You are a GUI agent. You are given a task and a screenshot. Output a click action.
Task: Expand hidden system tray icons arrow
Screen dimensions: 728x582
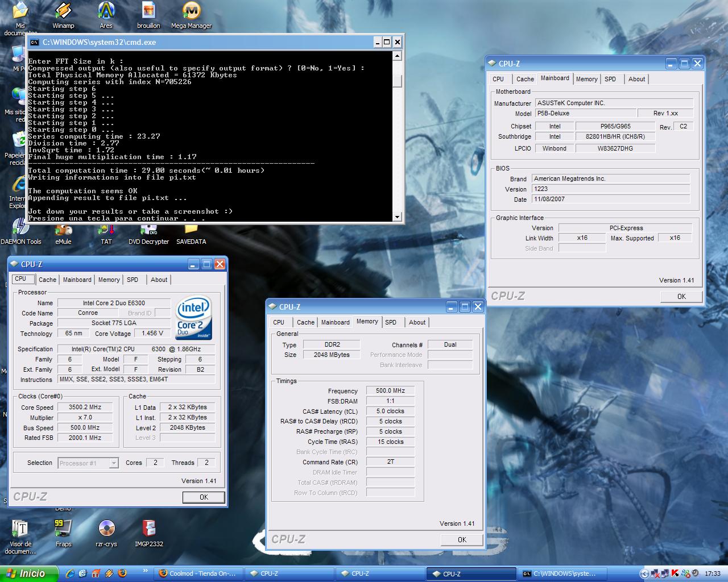coord(644,573)
